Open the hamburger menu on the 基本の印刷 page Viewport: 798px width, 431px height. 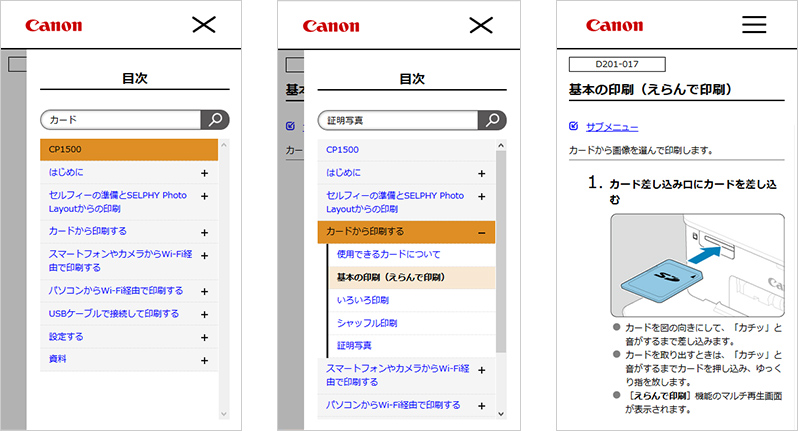click(x=753, y=25)
